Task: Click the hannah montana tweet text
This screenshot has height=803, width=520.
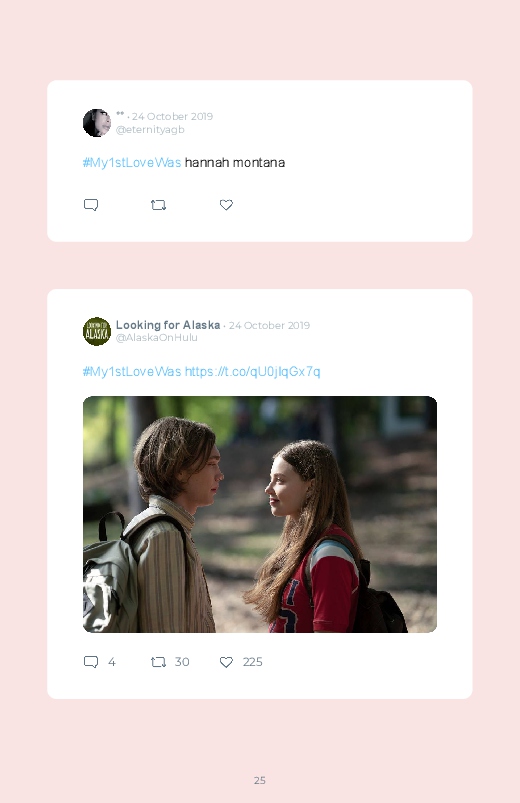Action: (x=235, y=163)
